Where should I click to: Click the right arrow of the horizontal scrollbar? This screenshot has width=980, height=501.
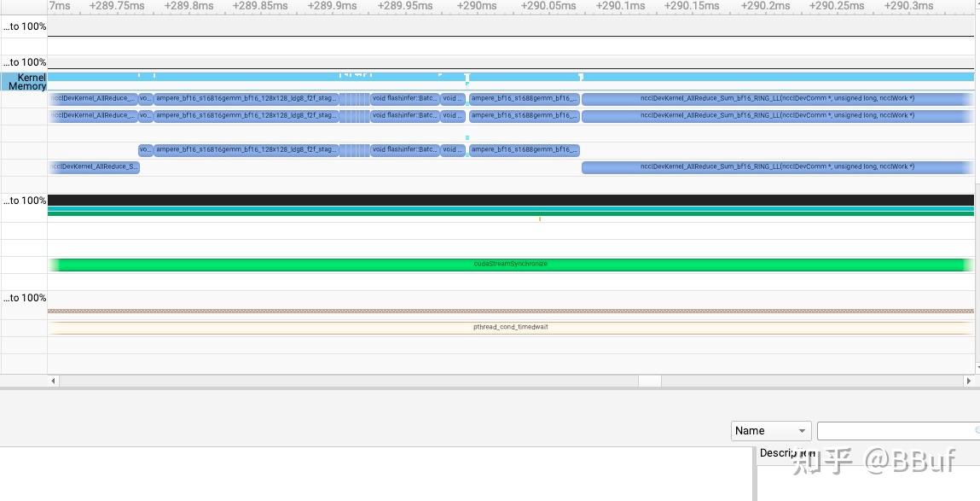968,381
